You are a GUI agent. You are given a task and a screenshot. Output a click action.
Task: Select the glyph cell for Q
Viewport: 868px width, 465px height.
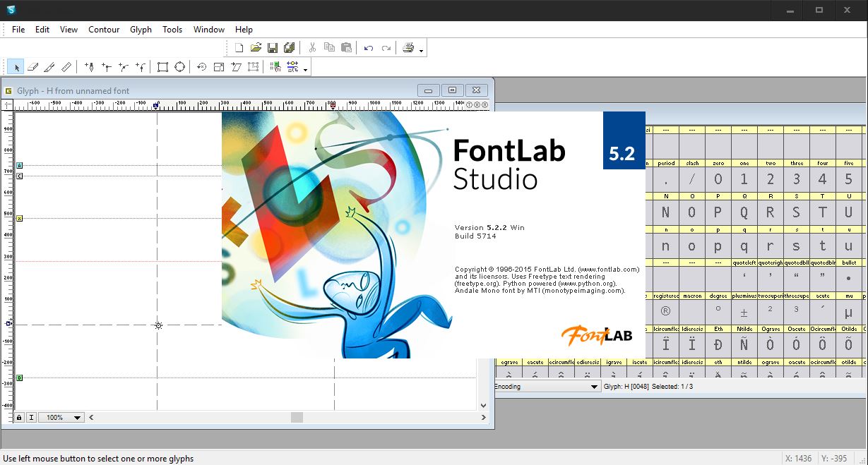(x=744, y=212)
